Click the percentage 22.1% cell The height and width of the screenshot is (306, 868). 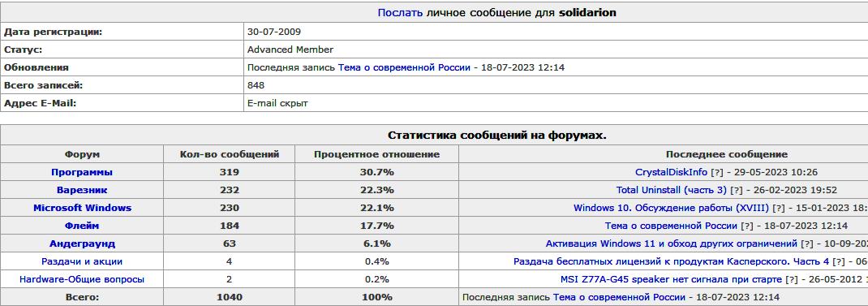[377, 208]
